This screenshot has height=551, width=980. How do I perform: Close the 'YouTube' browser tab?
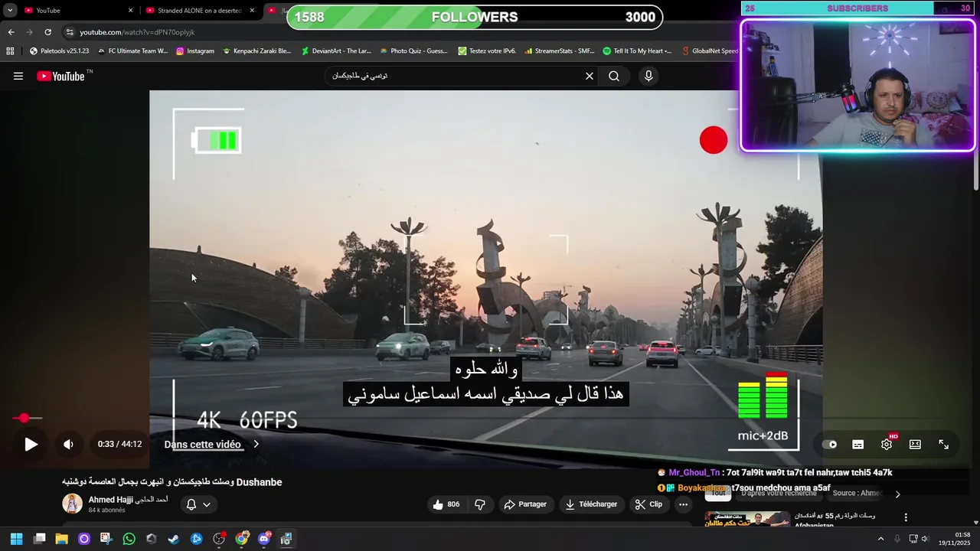click(130, 11)
